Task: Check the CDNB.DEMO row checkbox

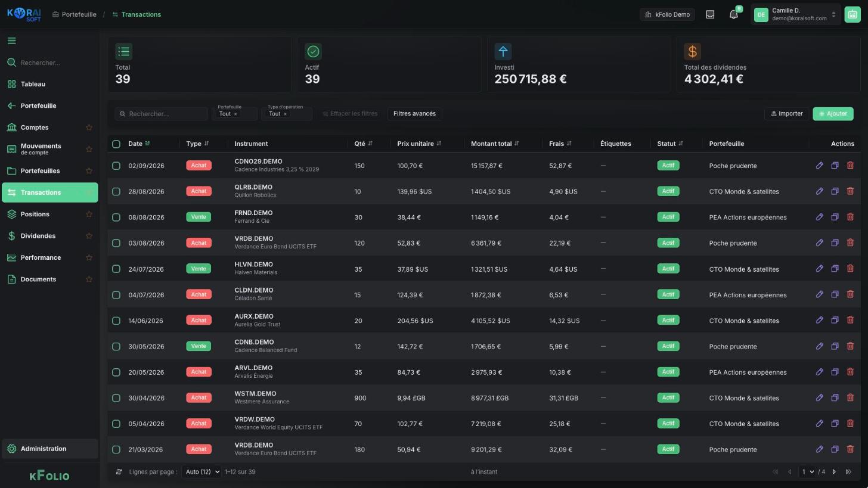Action: point(116,346)
